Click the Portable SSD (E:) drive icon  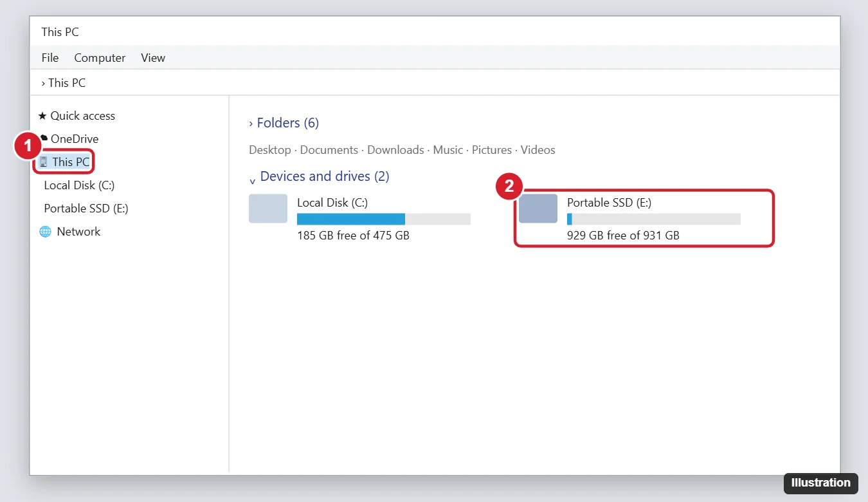click(538, 209)
